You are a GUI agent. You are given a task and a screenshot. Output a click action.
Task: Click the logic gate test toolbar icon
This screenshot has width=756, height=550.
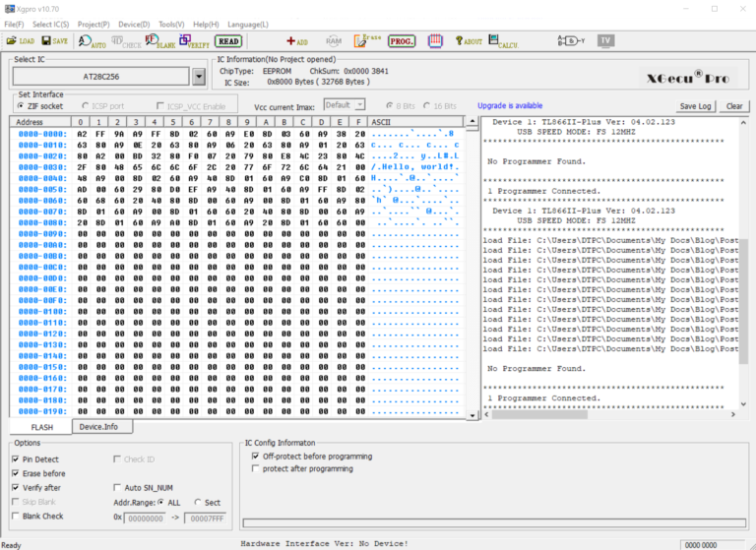pos(571,41)
